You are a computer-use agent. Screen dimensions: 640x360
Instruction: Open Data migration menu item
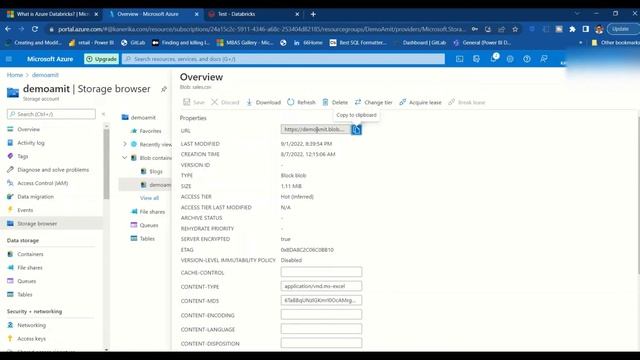pyautogui.click(x=36, y=197)
